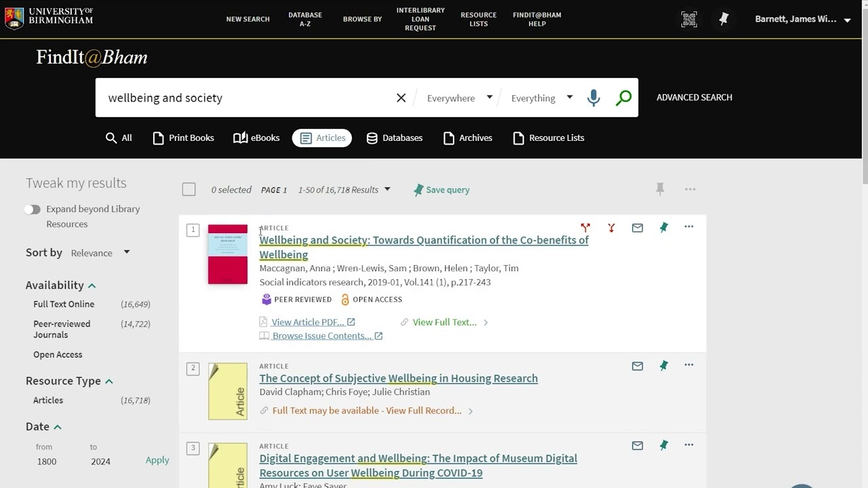Screen dimensions: 868x488
Task: Open the Barnett, James account menu
Action: pos(803,19)
